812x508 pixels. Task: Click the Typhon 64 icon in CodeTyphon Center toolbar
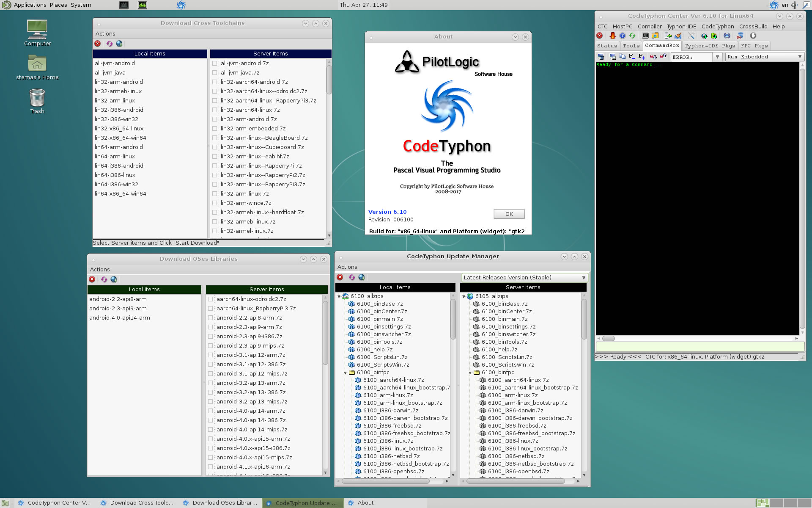pyautogui.click(x=740, y=36)
